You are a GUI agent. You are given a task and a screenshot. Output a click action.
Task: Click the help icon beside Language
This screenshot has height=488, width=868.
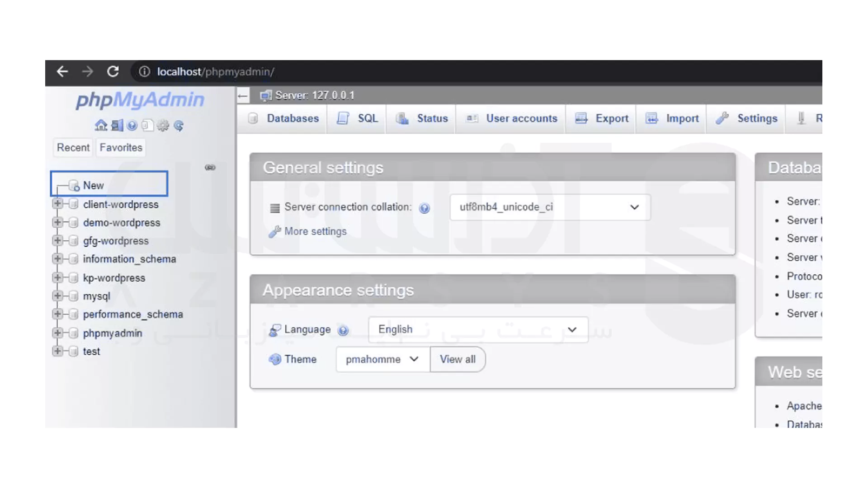tap(343, 330)
